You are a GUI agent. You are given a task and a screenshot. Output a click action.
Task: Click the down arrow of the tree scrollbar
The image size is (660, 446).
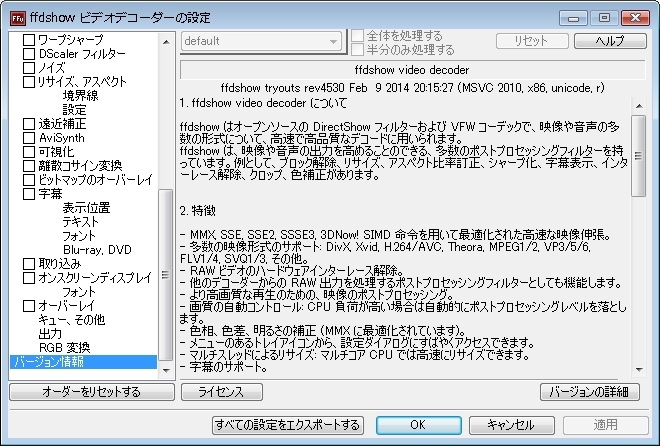click(166, 370)
